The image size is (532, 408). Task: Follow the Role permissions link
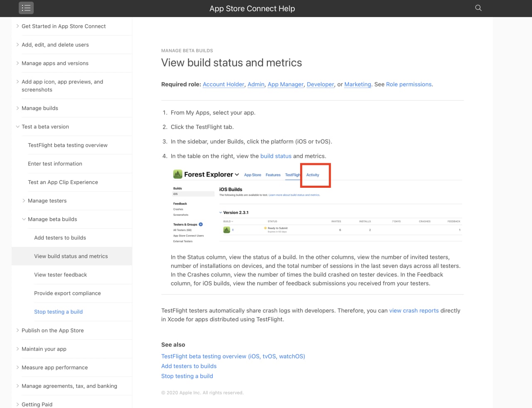tap(409, 84)
